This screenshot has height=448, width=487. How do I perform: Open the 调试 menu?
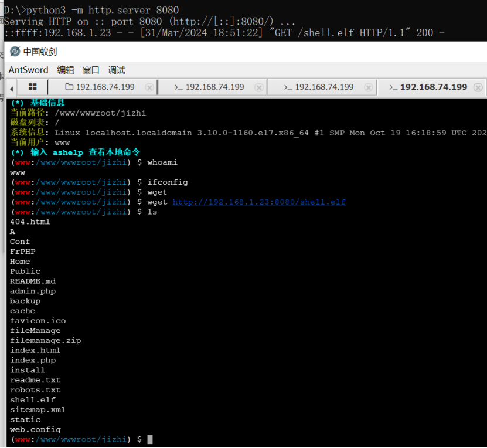tap(117, 70)
